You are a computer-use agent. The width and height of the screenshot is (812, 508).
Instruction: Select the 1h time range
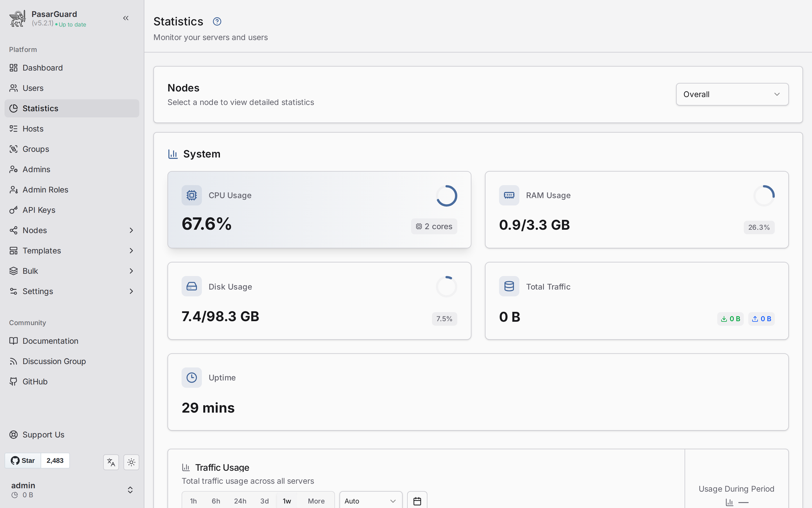193,501
